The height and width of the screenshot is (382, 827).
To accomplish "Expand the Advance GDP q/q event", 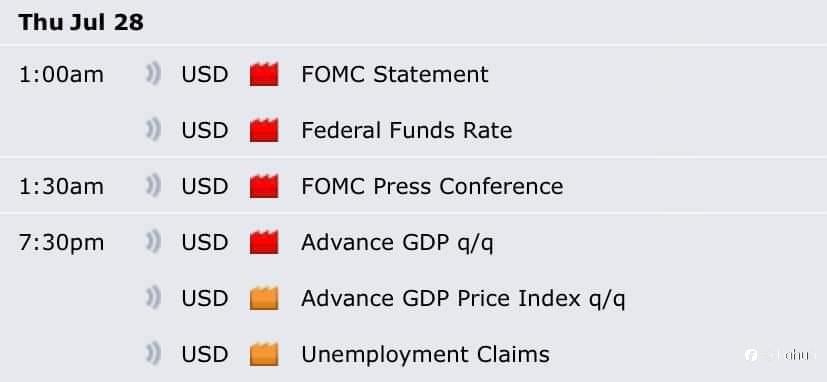I will 397,243.
